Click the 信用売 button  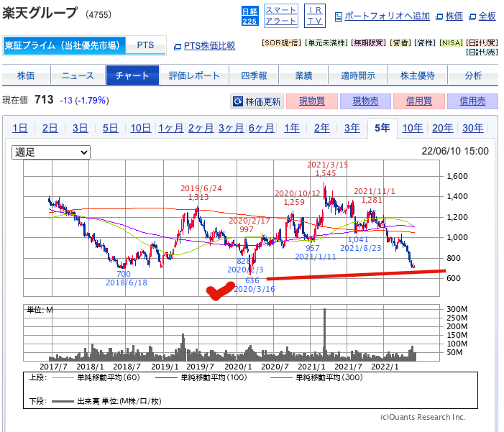(472, 101)
